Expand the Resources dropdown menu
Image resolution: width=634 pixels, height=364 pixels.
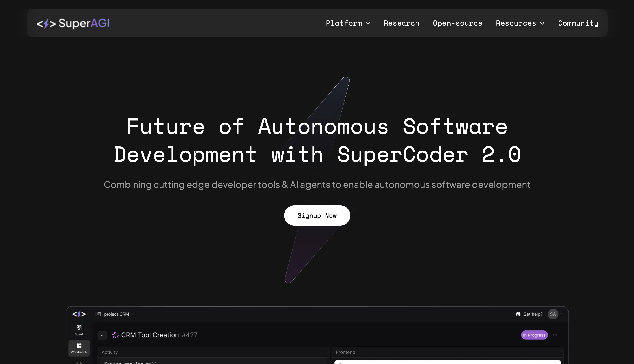520,23
